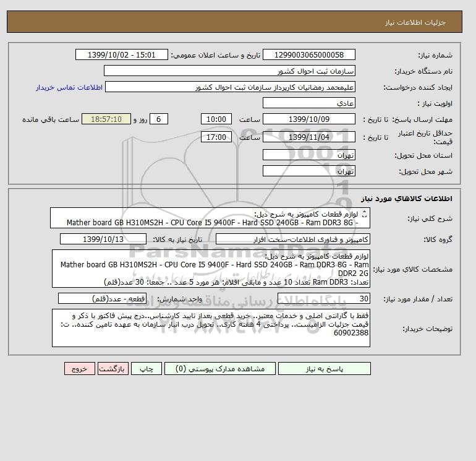Click the نام دستگاه خریدار label
The image size is (476, 461).
tap(423, 71)
